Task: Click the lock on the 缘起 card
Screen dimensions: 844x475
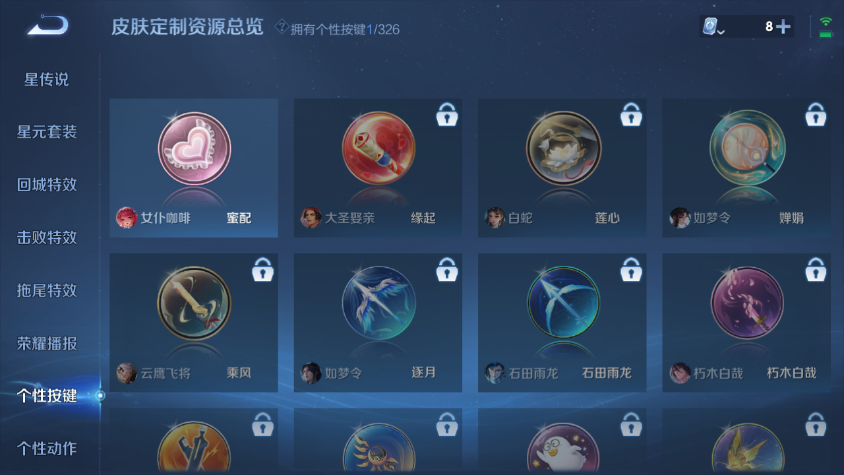Action: coord(447,114)
